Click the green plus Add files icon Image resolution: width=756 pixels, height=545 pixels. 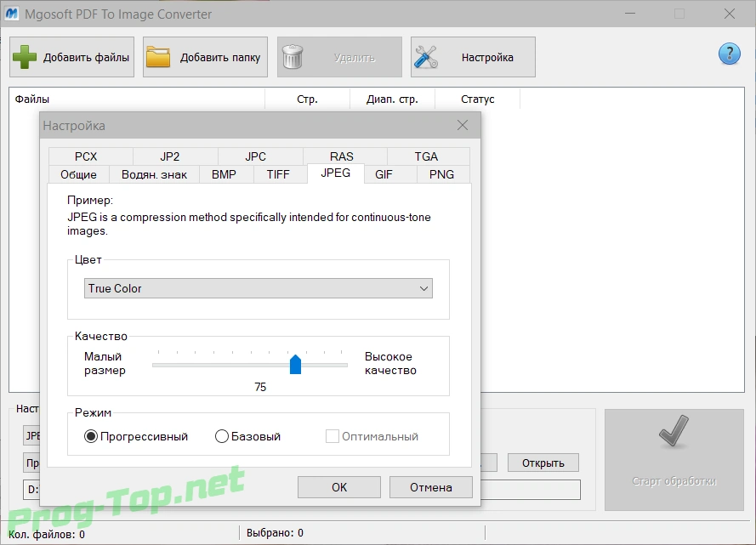[25, 57]
